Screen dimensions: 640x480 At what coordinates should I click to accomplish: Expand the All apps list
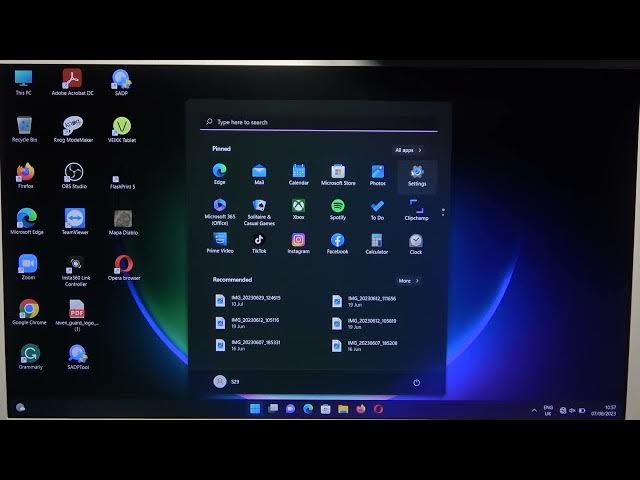coord(408,150)
